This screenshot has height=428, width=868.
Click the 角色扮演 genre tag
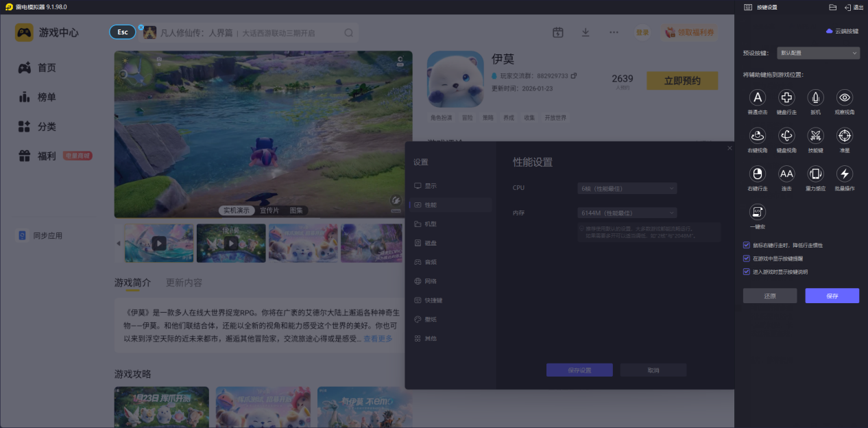point(441,117)
